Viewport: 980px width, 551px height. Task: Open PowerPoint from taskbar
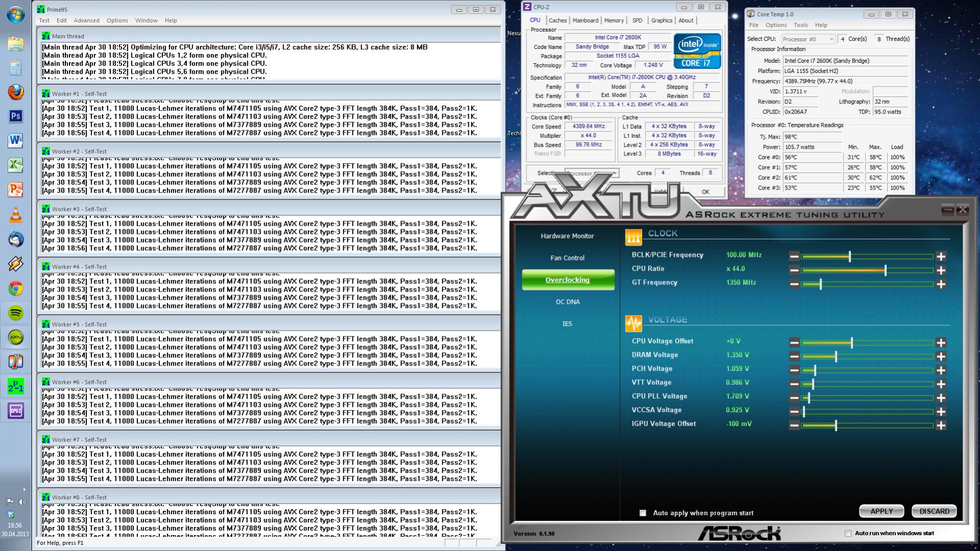[15, 189]
